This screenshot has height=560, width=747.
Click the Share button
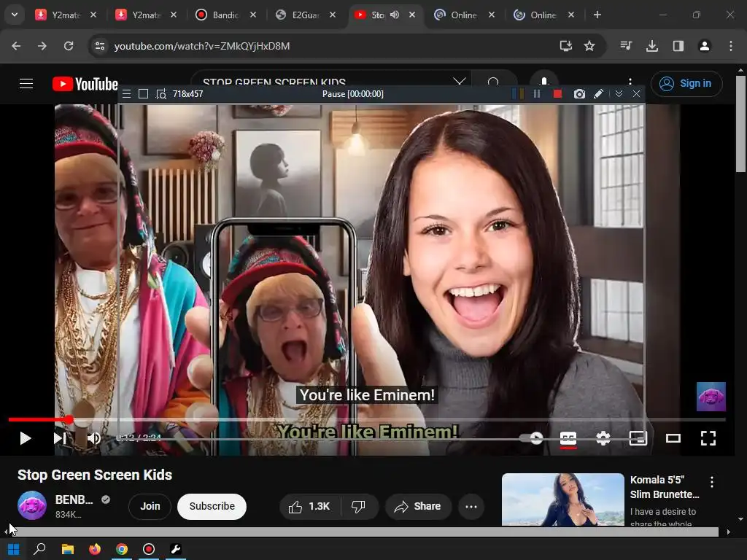tap(418, 506)
